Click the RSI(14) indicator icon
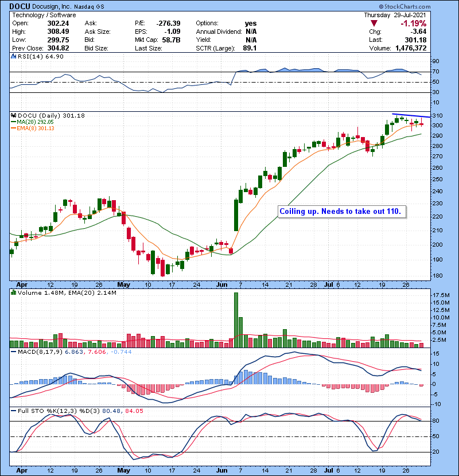This screenshot has height=476, width=459. [x=13, y=56]
